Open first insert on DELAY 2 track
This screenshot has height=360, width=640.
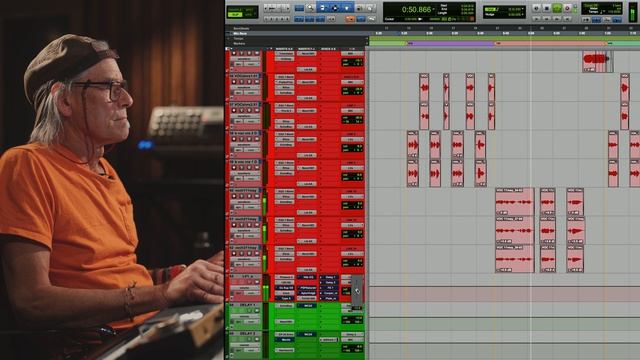point(284,334)
